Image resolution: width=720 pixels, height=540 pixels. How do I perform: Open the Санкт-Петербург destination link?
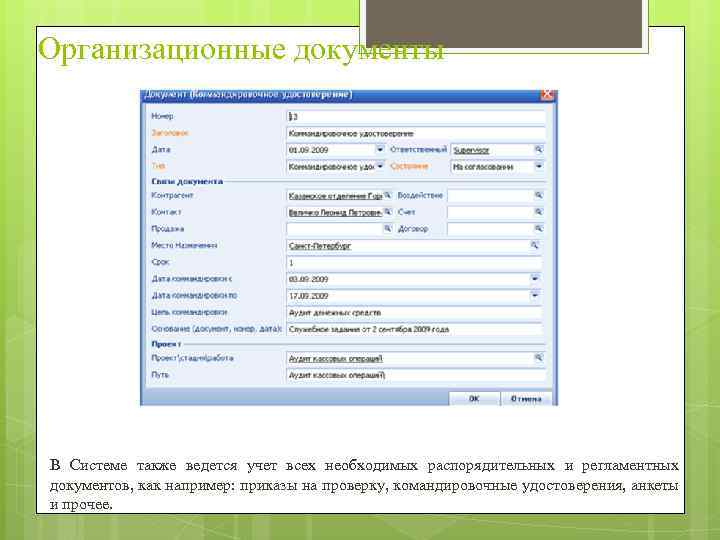tap(320, 246)
